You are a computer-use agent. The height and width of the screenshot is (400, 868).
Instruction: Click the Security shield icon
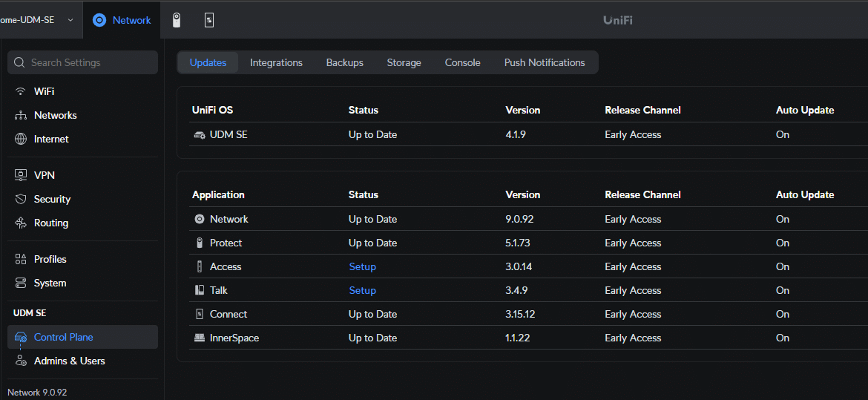21,199
